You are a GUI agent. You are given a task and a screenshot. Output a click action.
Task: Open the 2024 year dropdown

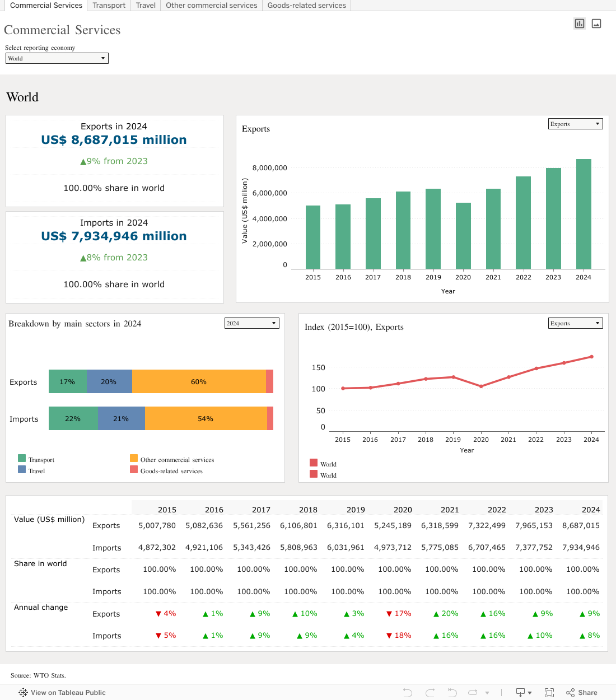coord(251,323)
